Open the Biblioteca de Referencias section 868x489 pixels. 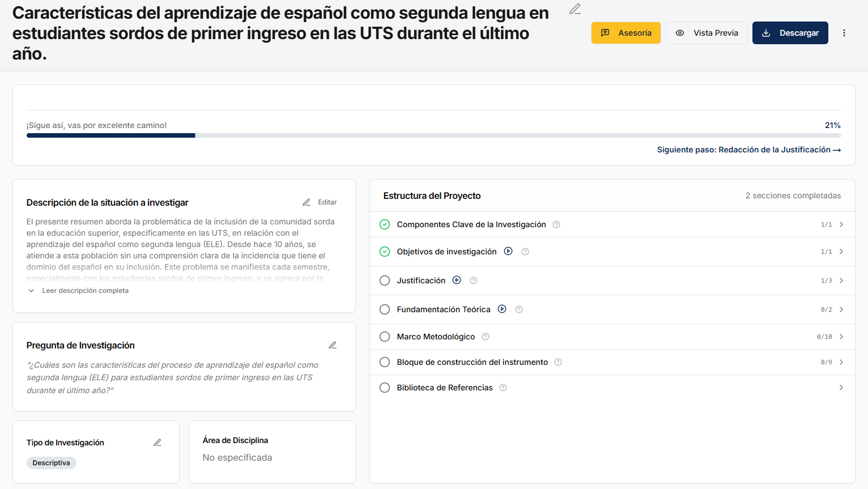coord(612,388)
